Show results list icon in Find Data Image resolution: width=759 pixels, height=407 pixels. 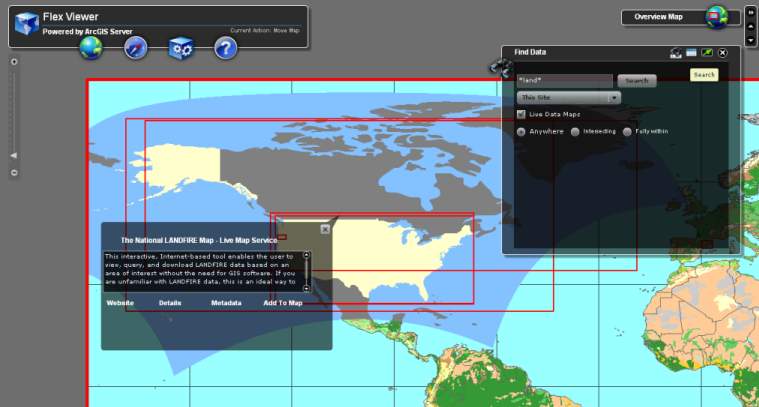pos(691,52)
